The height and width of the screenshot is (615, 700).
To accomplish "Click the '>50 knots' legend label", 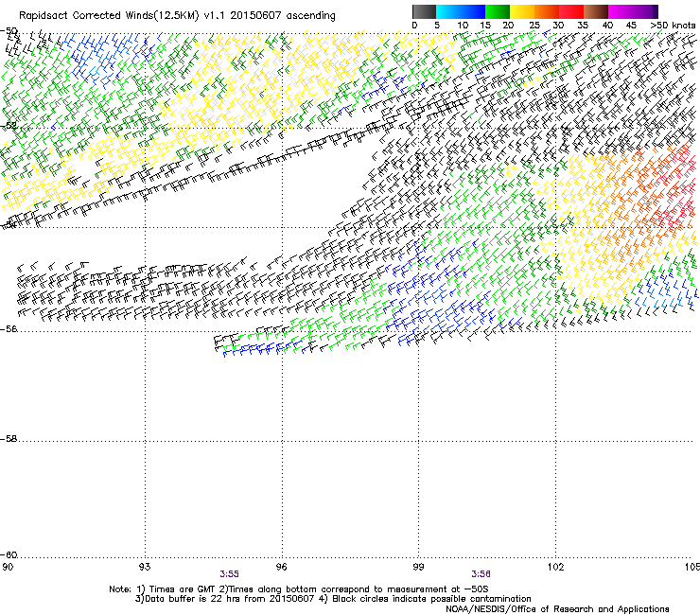I will (673, 26).
